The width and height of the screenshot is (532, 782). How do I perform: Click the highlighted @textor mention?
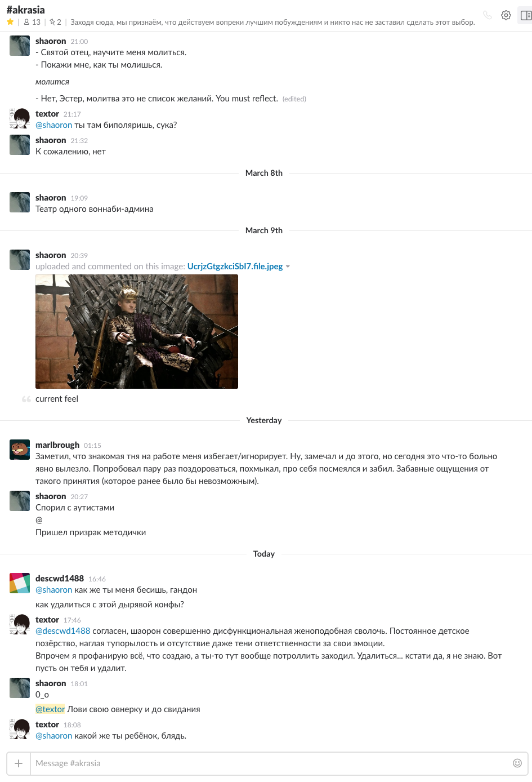click(x=50, y=709)
